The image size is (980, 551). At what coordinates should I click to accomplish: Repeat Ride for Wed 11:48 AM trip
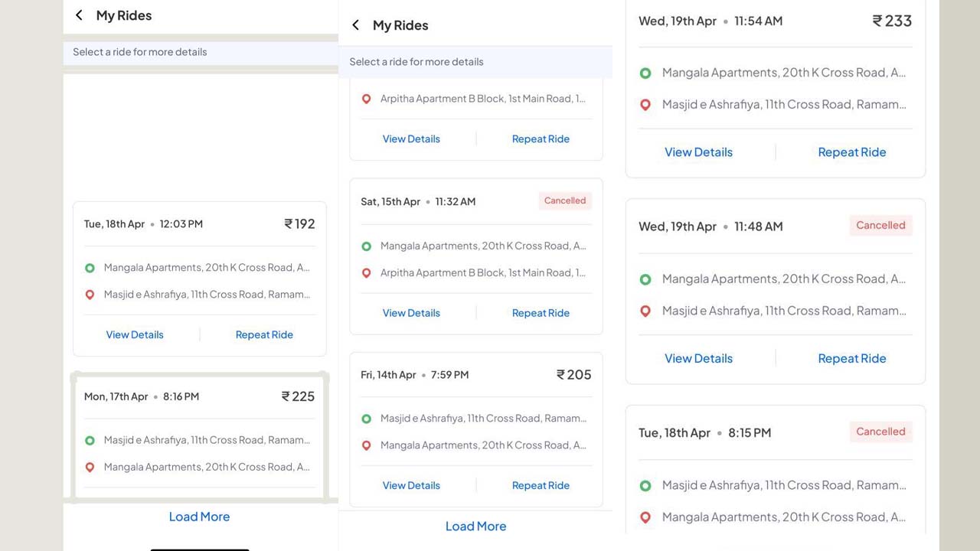point(852,358)
